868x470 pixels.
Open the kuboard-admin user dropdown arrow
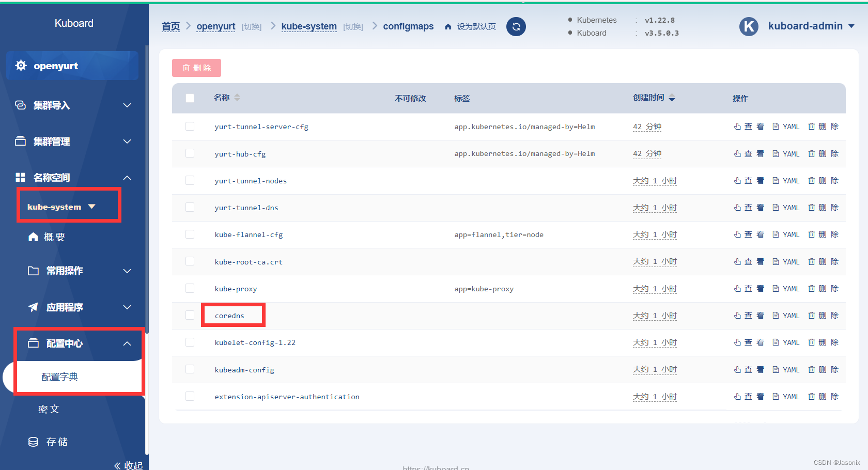(851, 26)
